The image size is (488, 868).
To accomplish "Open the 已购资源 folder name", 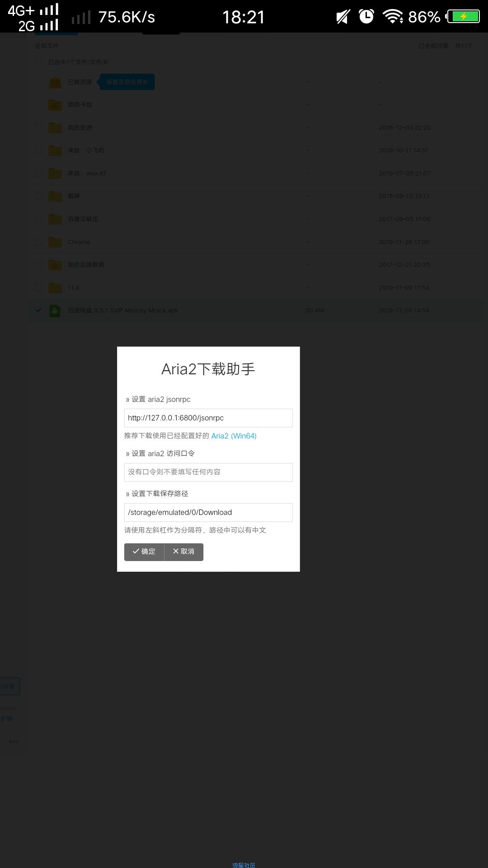I will tap(80, 82).
